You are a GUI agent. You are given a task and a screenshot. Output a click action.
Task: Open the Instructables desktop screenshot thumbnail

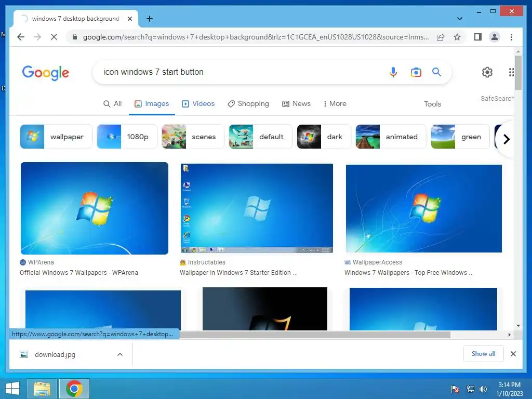(x=257, y=208)
